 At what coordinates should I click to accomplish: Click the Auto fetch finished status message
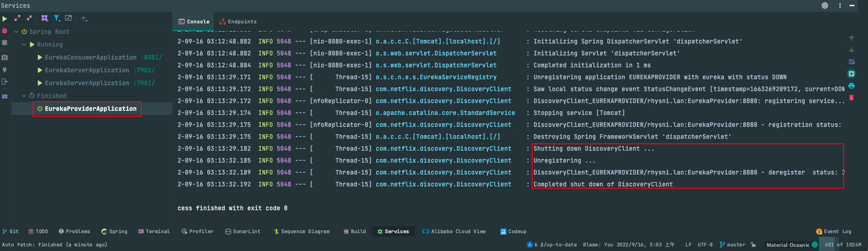click(55, 245)
